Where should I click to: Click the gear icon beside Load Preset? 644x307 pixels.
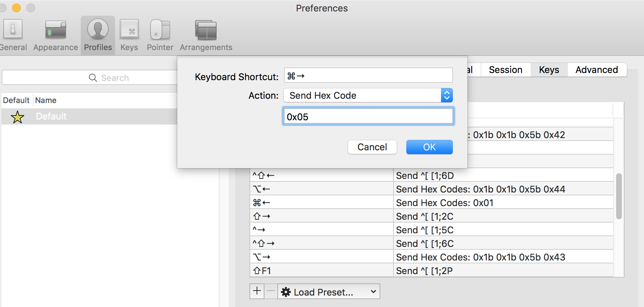[x=286, y=292]
